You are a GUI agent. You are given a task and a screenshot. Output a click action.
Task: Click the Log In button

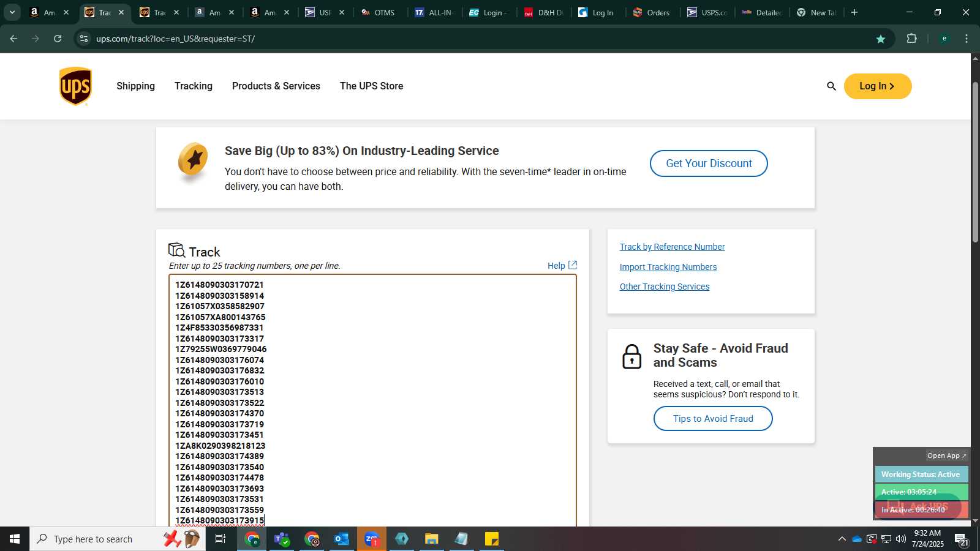pos(878,86)
